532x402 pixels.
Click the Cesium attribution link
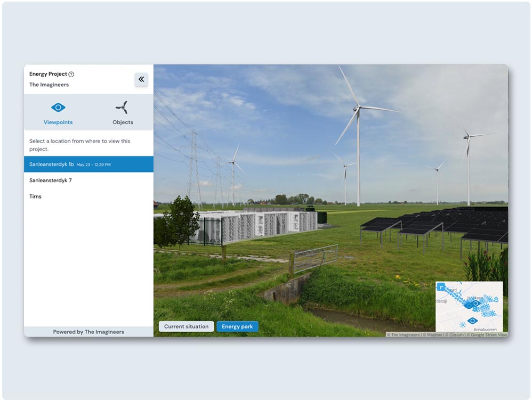point(454,334)
